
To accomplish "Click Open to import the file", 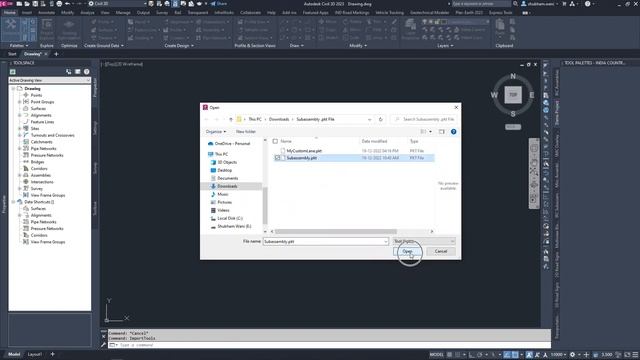I will [x=407, y=251].
